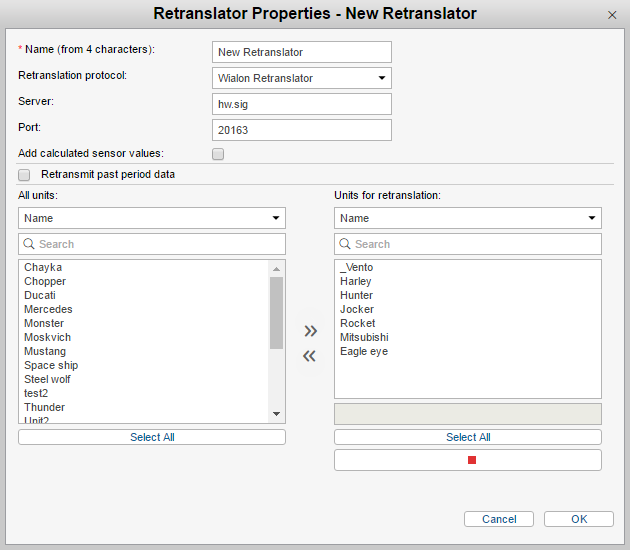
Task: Close the Retranslator Properties dialog
Action: [x=612, y=15]
